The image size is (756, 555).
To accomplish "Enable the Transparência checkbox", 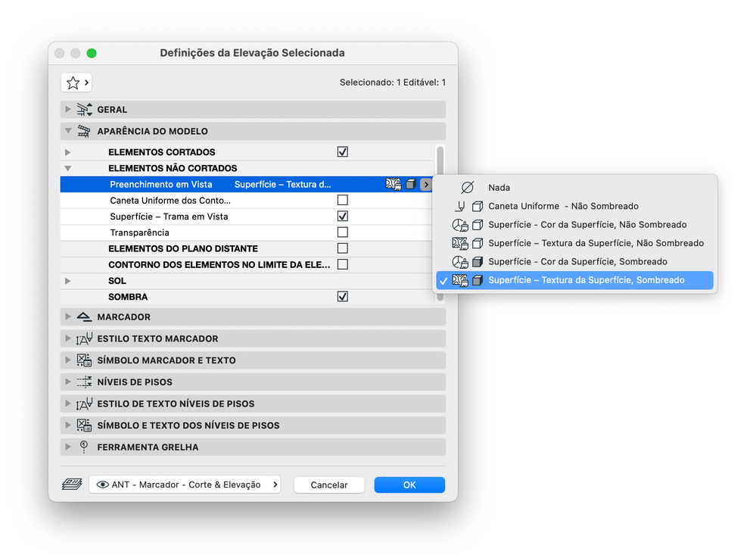I will point(342,232).
